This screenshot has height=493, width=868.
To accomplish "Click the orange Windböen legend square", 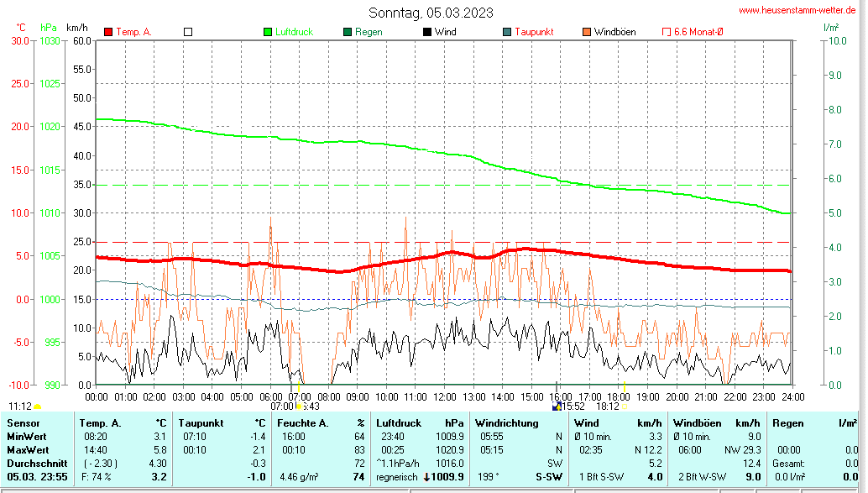I will [586, 32].
